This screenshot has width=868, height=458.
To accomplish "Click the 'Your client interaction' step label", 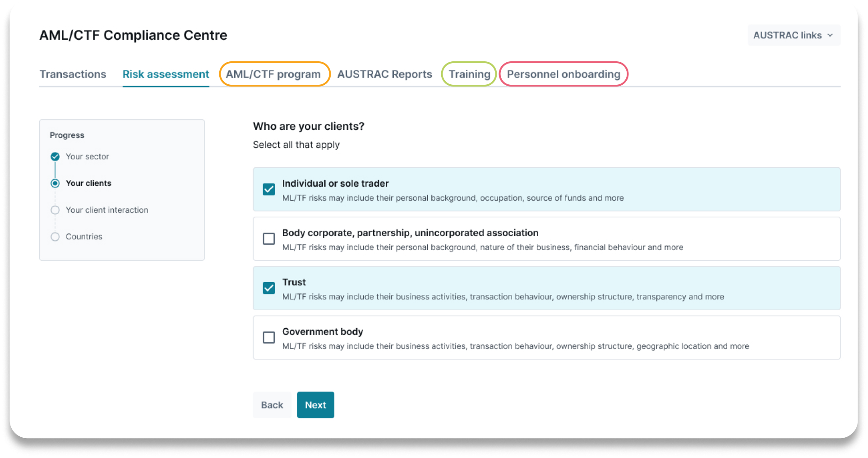I will point(107,210).
